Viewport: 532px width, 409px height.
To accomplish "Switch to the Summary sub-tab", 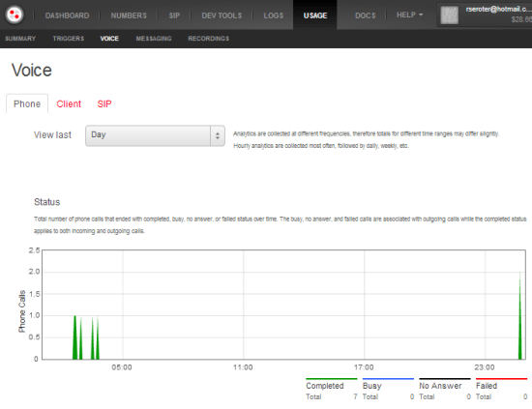I will coord(20,39).
